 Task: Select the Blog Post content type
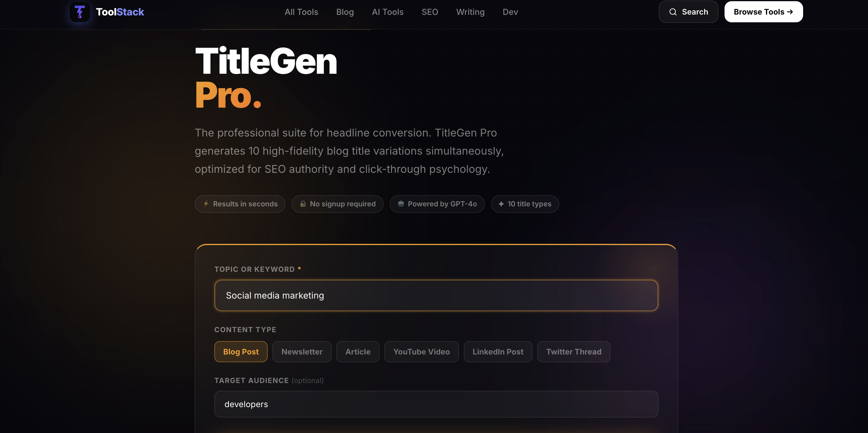(x=241, y=352)
